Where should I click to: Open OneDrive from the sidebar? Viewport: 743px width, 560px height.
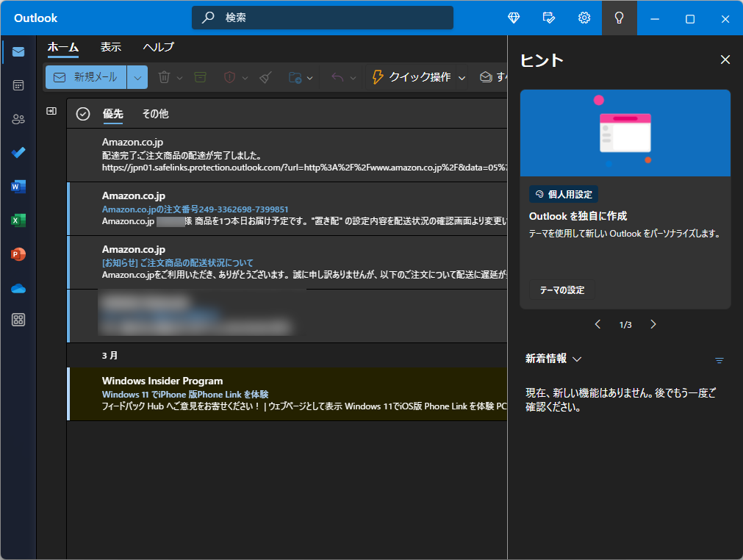pos(18,288)
